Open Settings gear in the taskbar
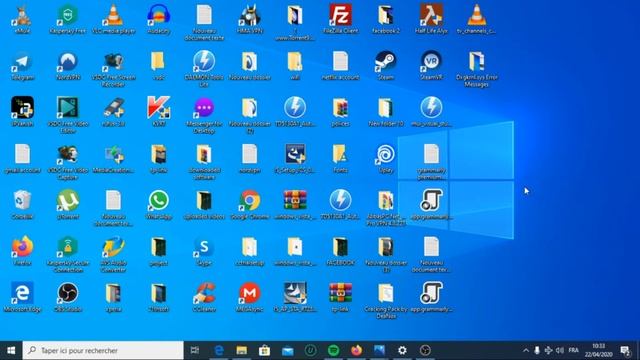This screenshot has height=360, width=640. tap(402, 350)
